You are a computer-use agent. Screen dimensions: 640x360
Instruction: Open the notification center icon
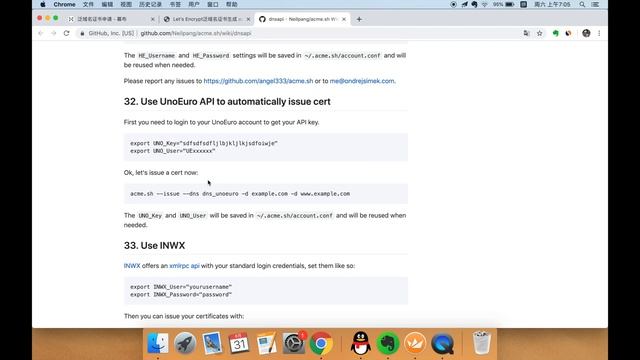click(x=596, y=4)
